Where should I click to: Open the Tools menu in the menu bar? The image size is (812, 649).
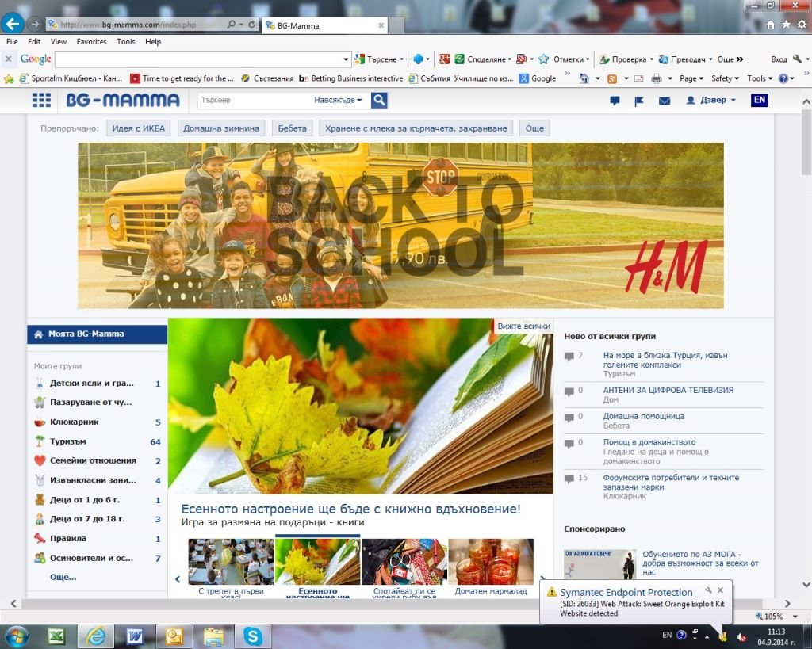click(x=126, y=42)
